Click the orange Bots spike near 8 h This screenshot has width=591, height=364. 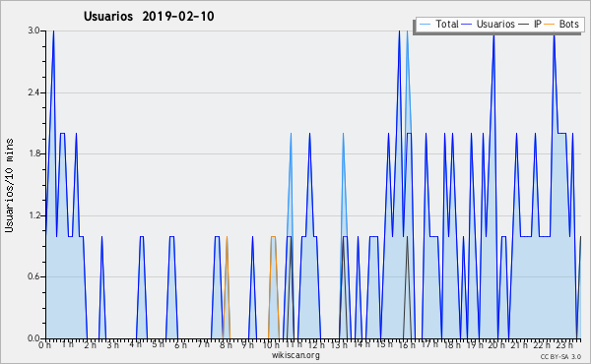tap(227, 287)
